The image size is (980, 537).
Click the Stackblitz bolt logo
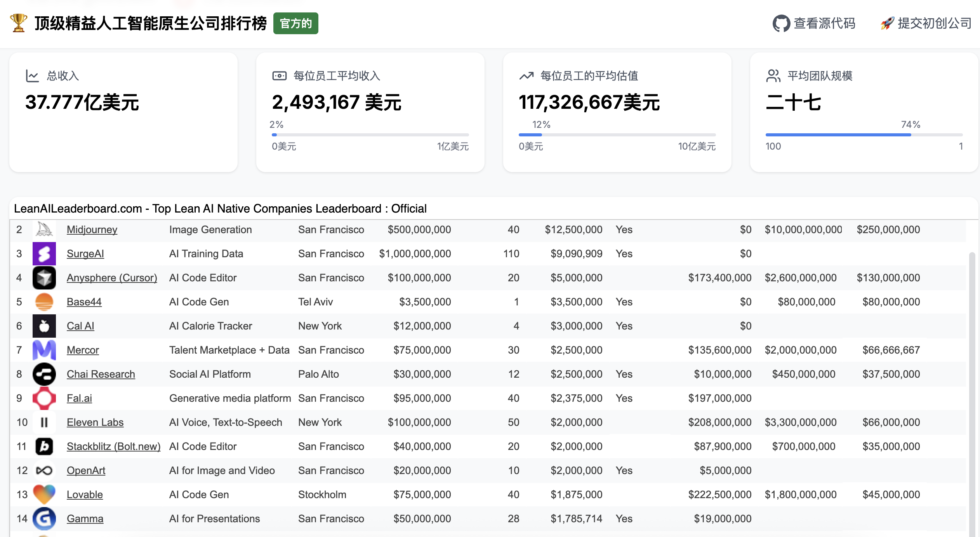44,446
